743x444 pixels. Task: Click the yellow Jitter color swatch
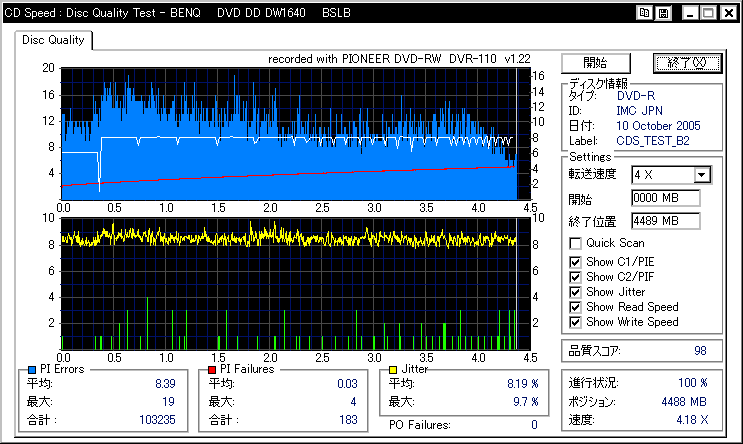click(x=393, y=370)
